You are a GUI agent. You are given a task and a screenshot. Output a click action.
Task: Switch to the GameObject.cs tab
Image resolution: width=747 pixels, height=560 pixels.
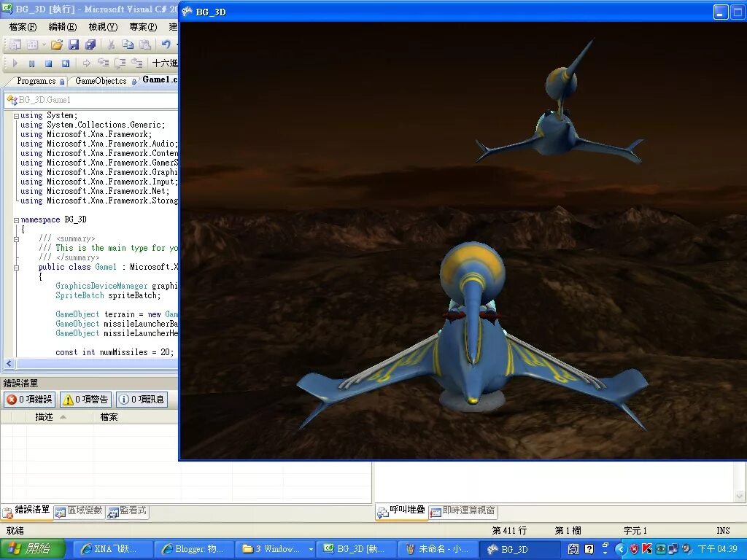point(101,81)
